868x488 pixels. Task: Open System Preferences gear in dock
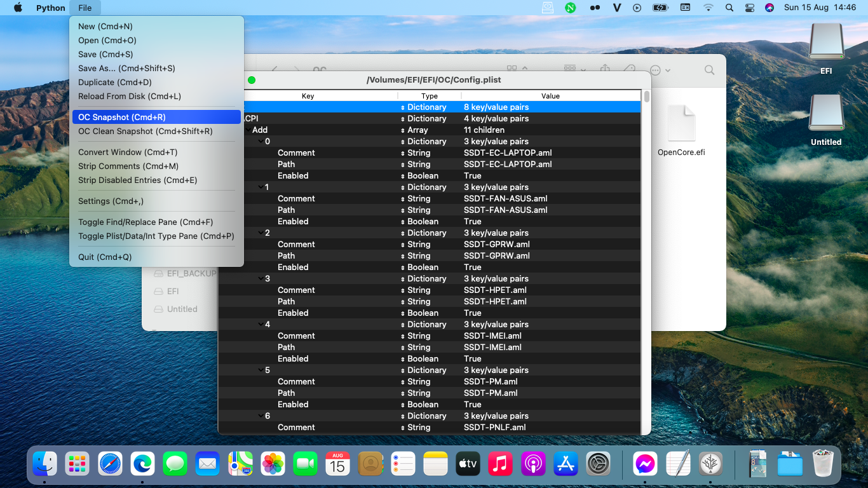598,464
